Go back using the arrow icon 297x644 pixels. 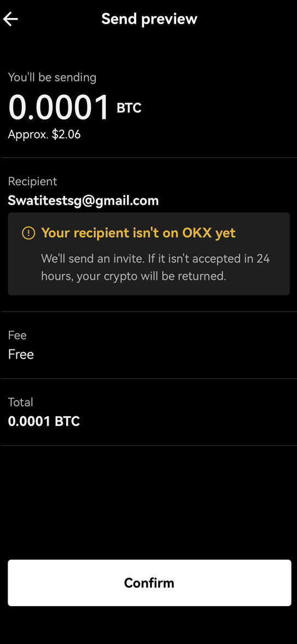tap(10, 19)
